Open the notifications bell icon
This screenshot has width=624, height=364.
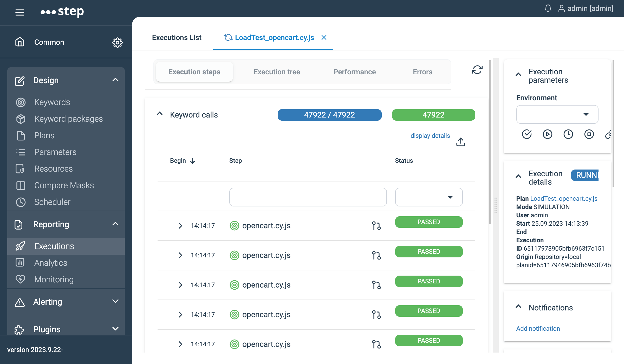(548, 8)
